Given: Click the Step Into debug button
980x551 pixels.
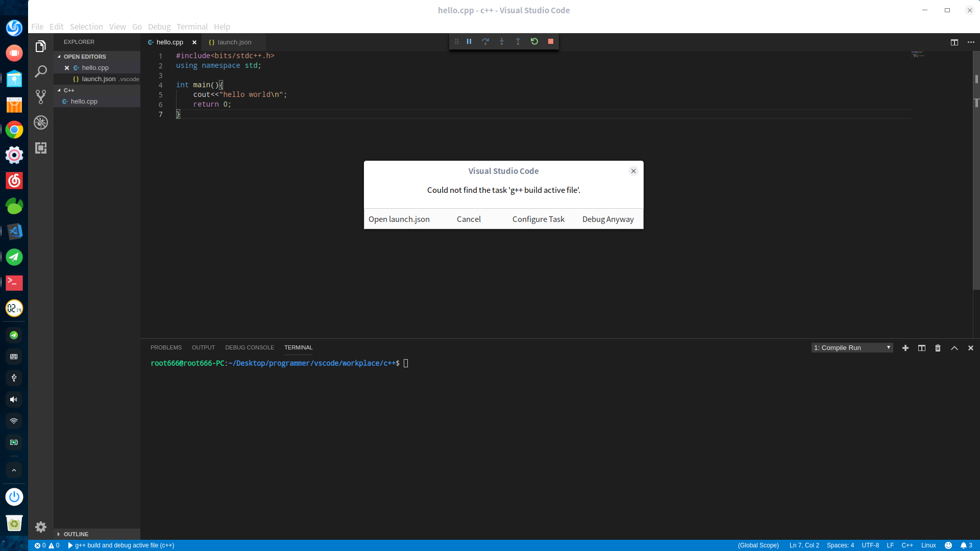Looking at the screenshot, I should 502,41.
